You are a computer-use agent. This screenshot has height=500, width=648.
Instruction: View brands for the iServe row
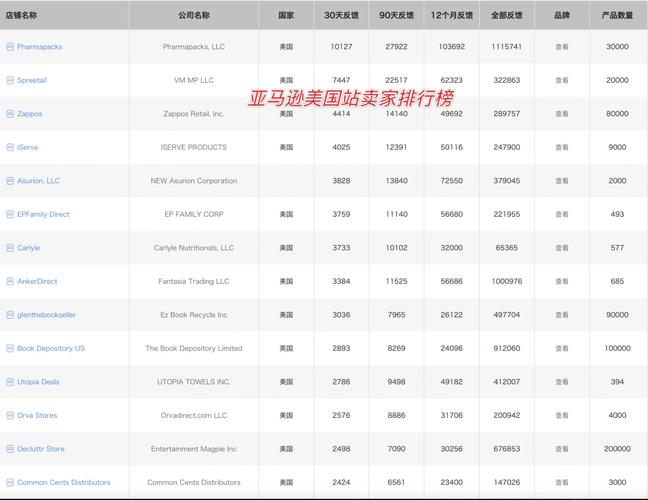click(x=562, y=147)
